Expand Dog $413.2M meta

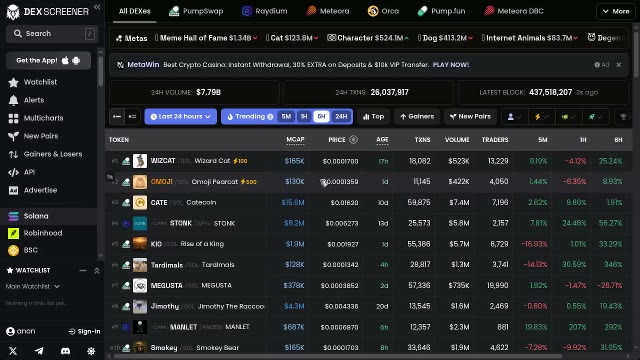click(445, 38)
